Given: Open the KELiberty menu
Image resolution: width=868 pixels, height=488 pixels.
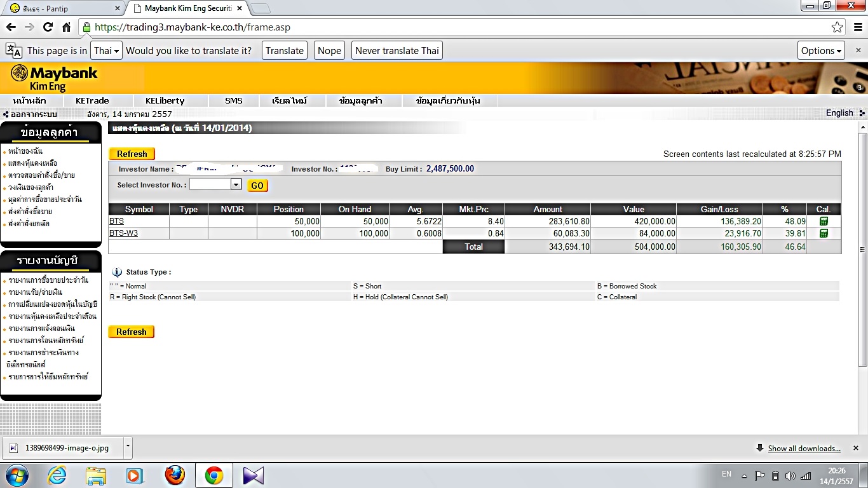Looking at the screenshot, I should pos(165,100).
